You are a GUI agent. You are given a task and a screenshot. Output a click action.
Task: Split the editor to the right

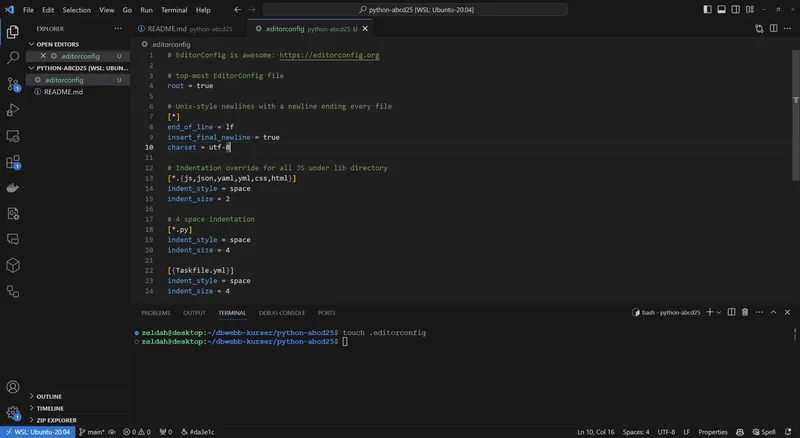[x=773, y=29]
